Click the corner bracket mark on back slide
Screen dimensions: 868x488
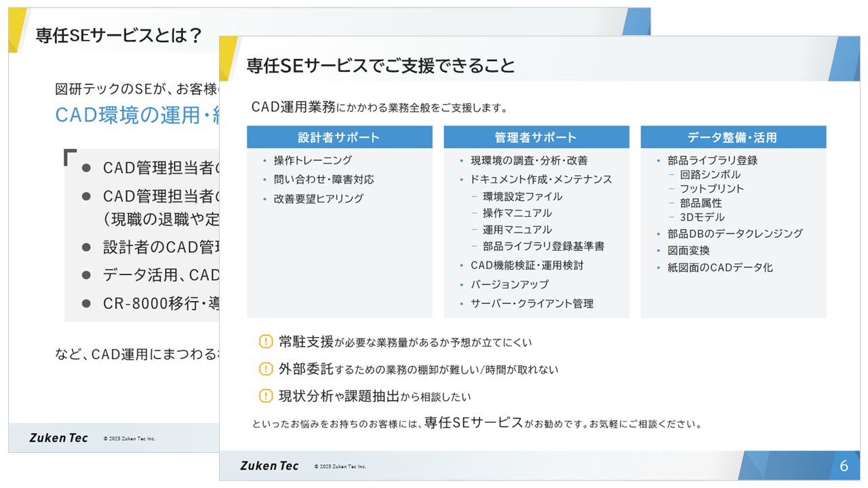[70, 157]
